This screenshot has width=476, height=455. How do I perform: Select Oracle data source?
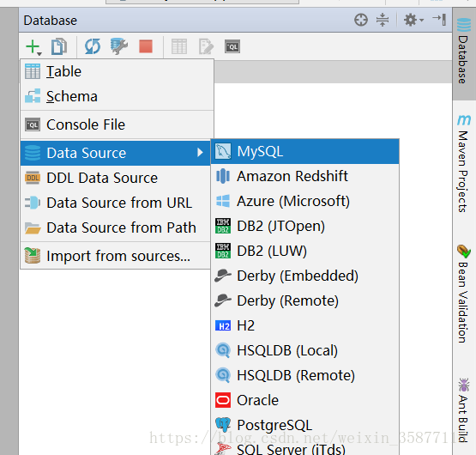pyautogui.click(x=304, y=401)
